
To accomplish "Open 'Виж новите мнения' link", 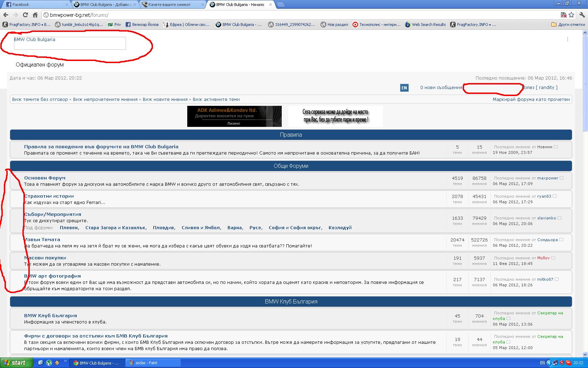I will [x=165, y=100].
